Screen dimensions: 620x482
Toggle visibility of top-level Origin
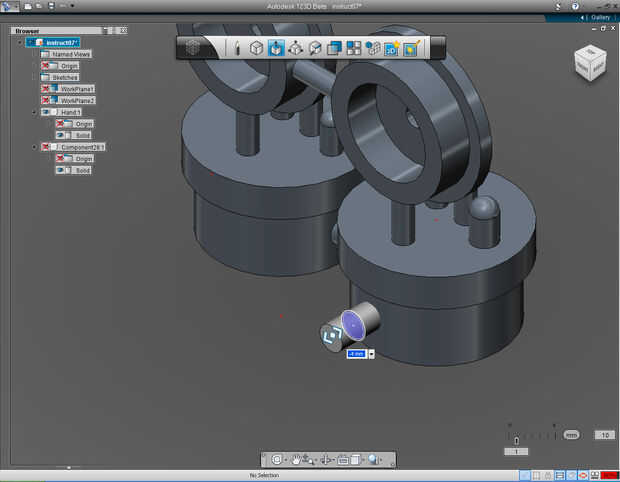(45, 66)
